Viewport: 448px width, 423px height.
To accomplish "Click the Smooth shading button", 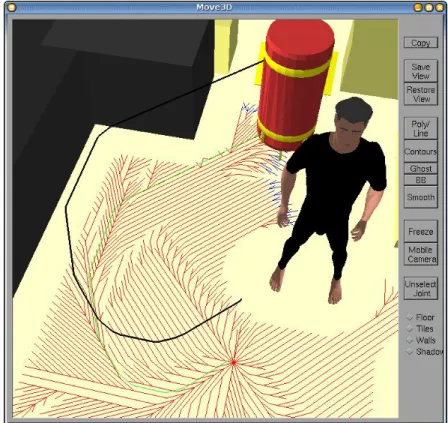I will pyautogui.click(x=421, y=197).
